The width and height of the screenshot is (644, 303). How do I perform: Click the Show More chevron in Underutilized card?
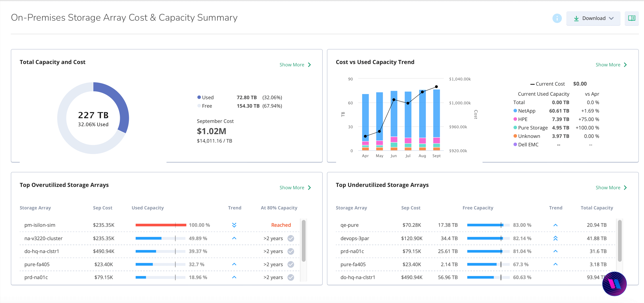[x=625, y=188]
